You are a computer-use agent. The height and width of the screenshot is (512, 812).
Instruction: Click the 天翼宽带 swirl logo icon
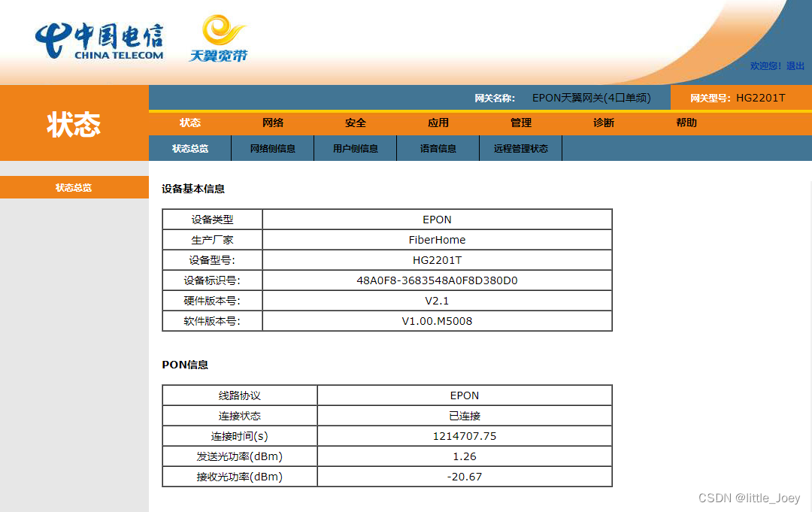[219, 30]
